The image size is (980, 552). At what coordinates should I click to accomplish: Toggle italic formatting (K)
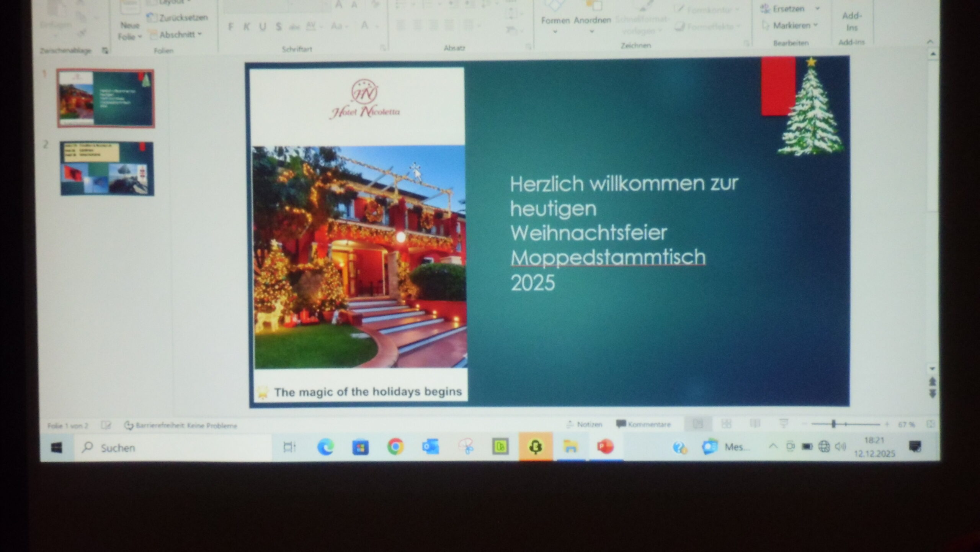click(x=247, y=27)
